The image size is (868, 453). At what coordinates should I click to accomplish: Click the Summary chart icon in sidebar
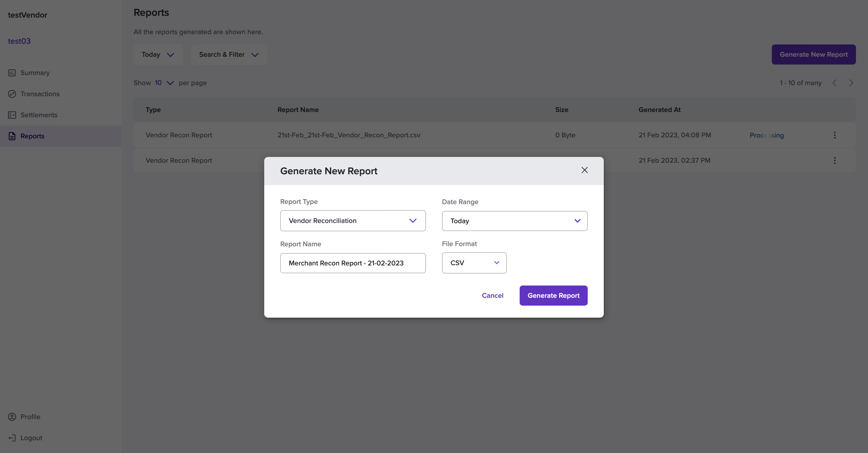[12, 73]
